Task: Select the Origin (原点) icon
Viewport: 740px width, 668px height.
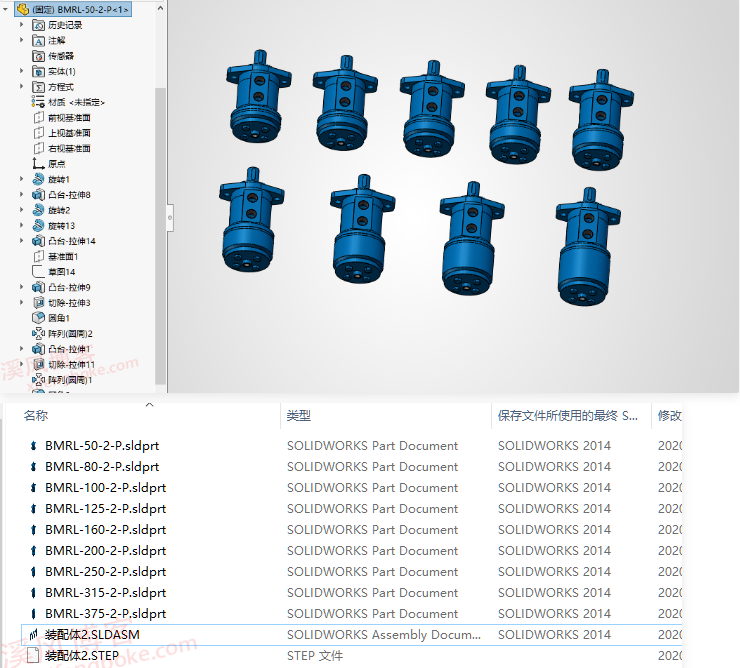Action: [x=38, y=164]
